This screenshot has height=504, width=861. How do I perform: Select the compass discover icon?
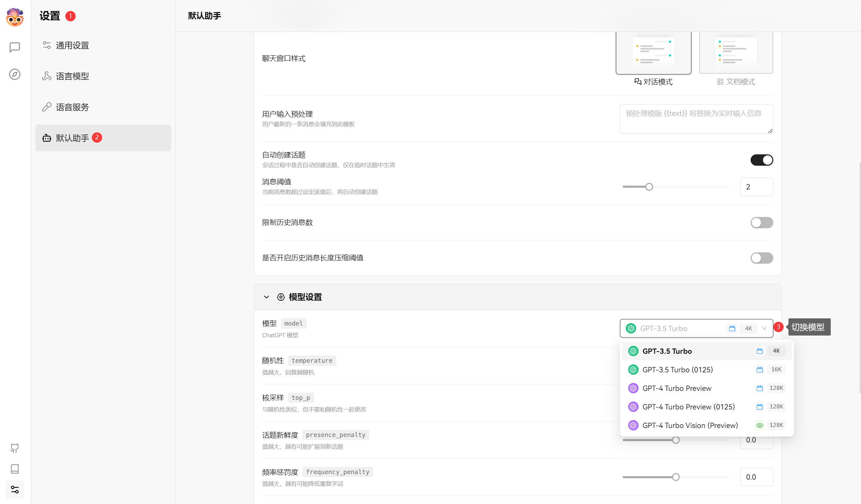[14, 74]
